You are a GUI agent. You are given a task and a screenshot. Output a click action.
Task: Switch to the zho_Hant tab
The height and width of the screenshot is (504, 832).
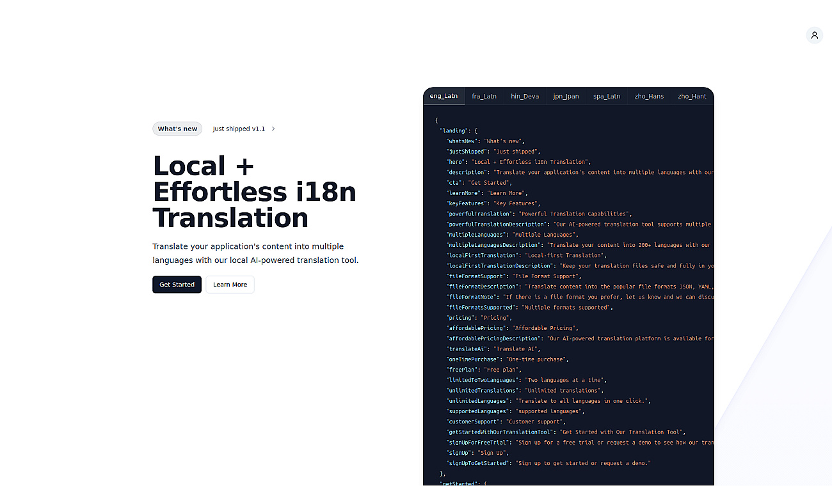[692, 97]
